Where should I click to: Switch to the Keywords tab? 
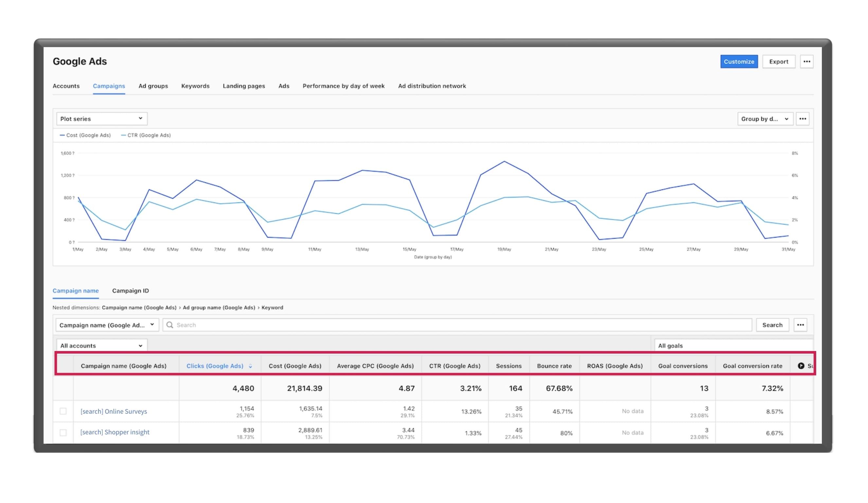195,86
